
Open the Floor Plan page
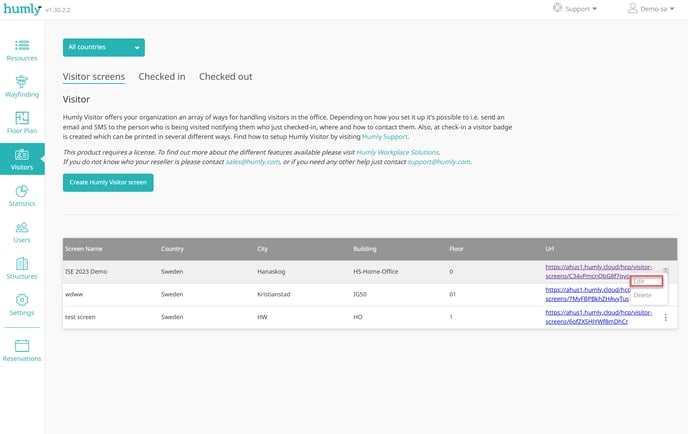[22, 123]
